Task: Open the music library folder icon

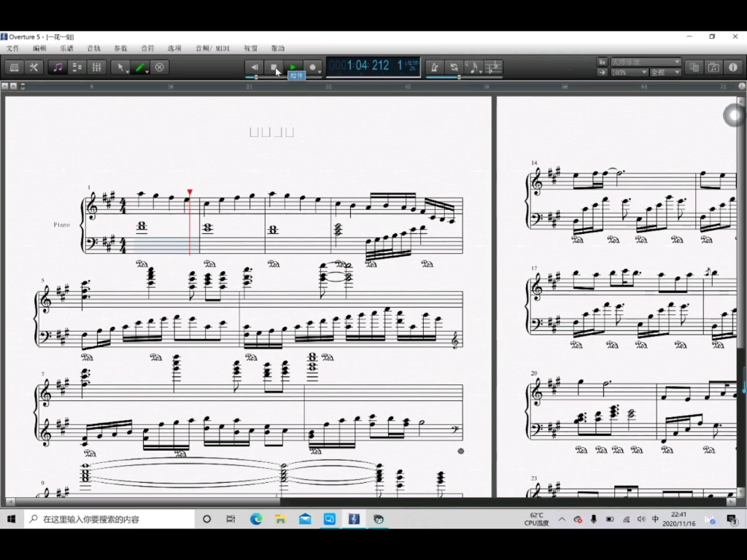Action: [713, 67]
